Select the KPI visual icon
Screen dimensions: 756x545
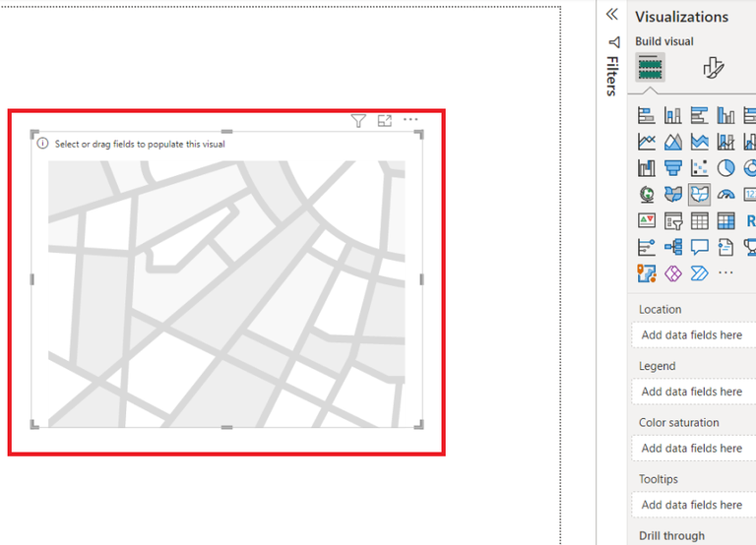click(647, 220)
